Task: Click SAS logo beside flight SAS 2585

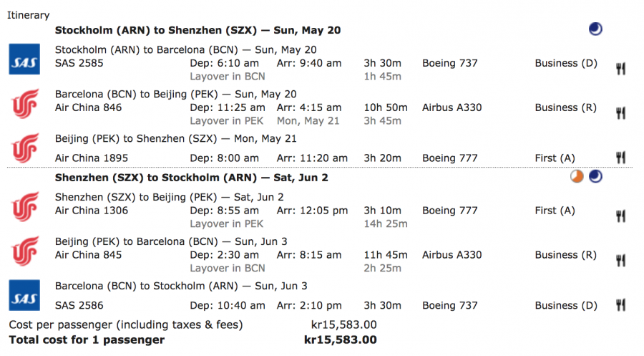Action: pos(22,59)
